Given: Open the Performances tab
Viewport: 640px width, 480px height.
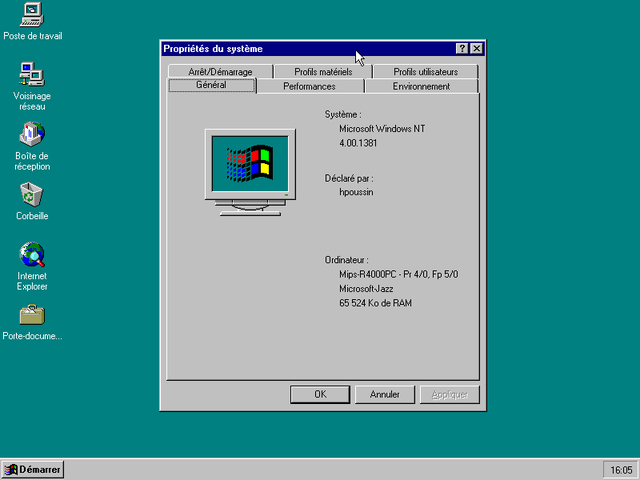Looking at the screenshot, I should point(309,86).
